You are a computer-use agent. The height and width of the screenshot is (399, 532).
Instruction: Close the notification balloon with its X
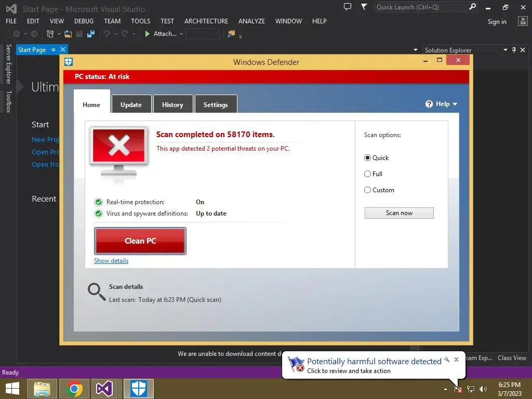[x=456, y=360]
